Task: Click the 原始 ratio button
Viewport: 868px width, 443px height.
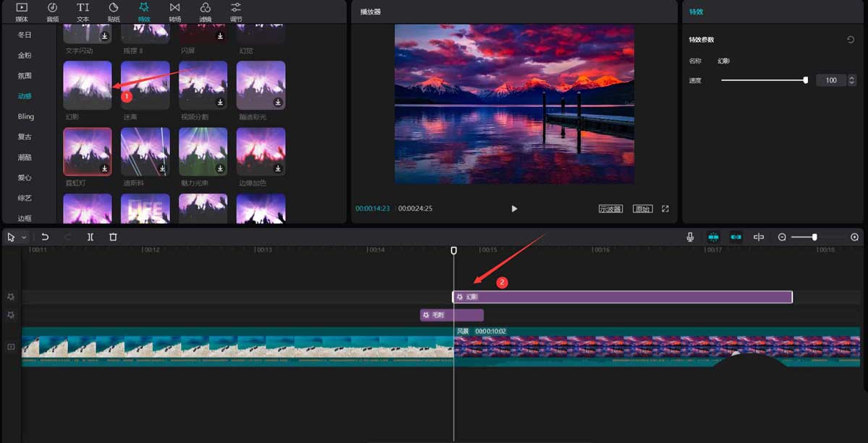Action: 642,209
